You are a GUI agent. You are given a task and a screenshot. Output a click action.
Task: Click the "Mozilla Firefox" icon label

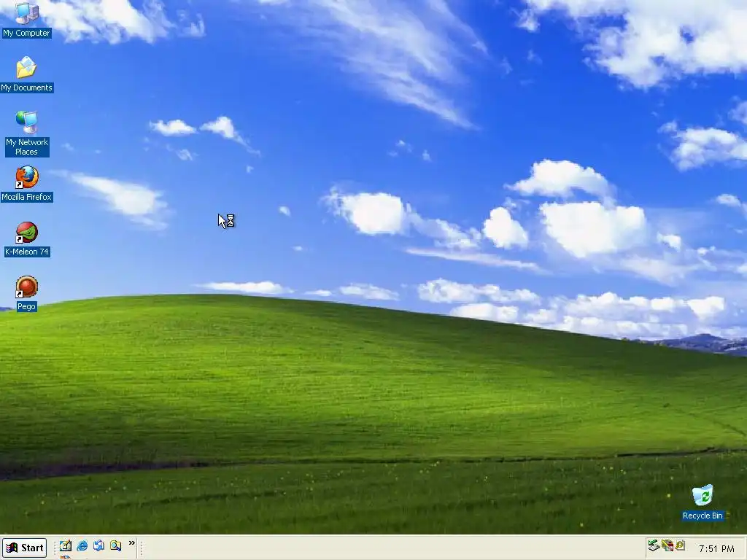click(x=27, y=197)
